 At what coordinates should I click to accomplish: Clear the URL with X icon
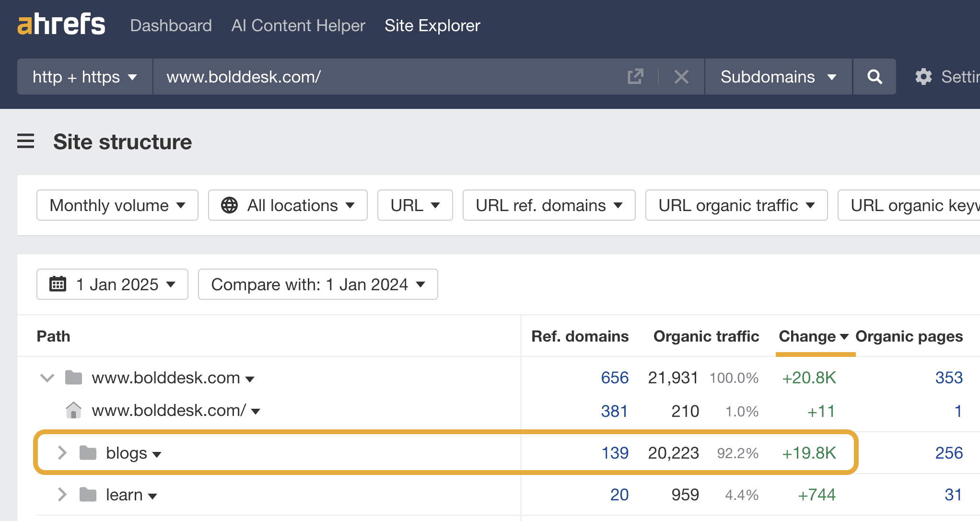click(x=681, y=77)
